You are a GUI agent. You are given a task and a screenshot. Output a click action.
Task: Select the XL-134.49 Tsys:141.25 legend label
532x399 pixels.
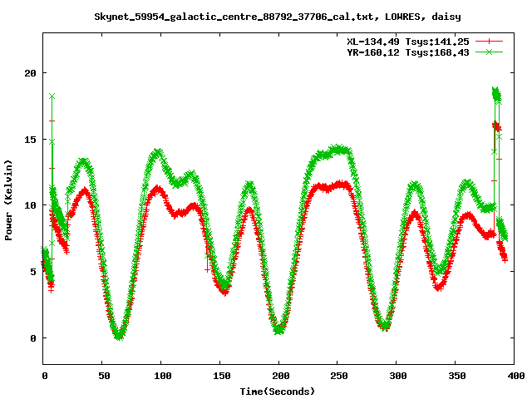pos(408,42)
